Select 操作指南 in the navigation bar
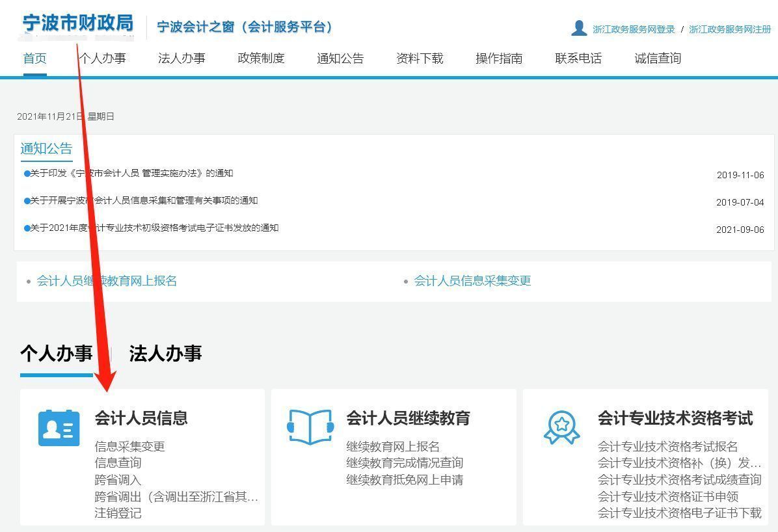 [x=499, y=58]
